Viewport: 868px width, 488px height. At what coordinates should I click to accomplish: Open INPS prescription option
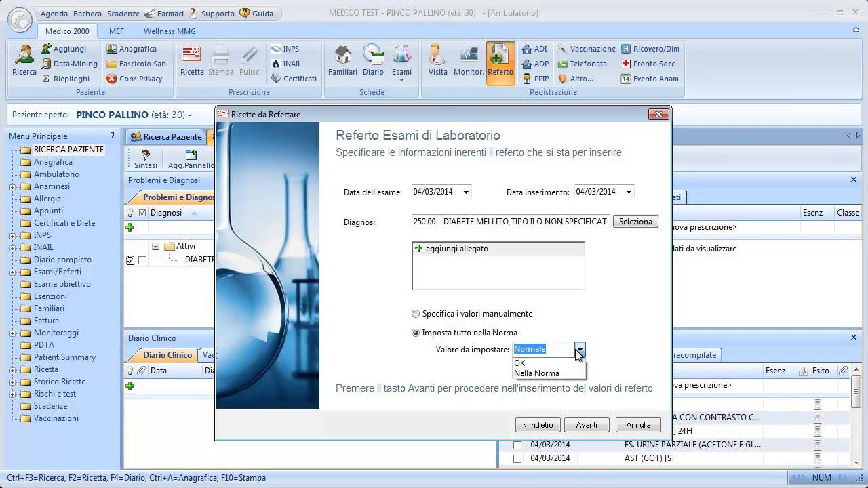pyautogui.click(x=285, y=49)
